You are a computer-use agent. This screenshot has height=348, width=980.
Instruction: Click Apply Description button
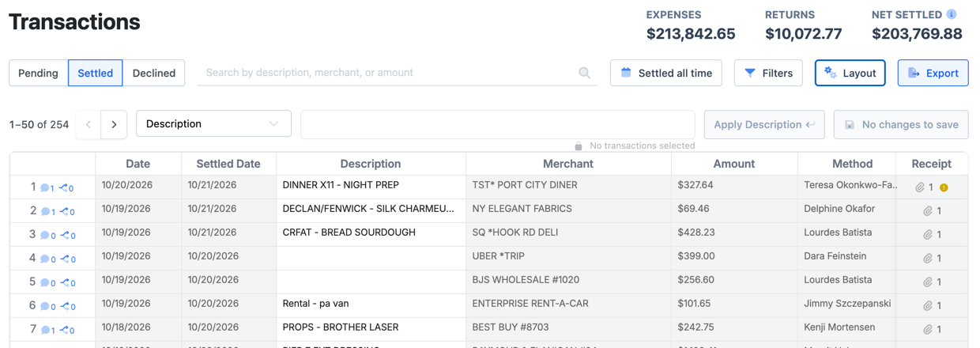[764, 124]
